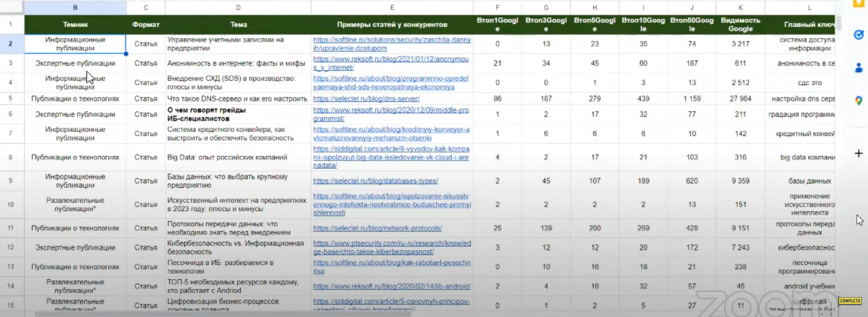Click the select-all corner box of the sheet
Viewport: 868px width, 317px height.
tap(12, 8)
